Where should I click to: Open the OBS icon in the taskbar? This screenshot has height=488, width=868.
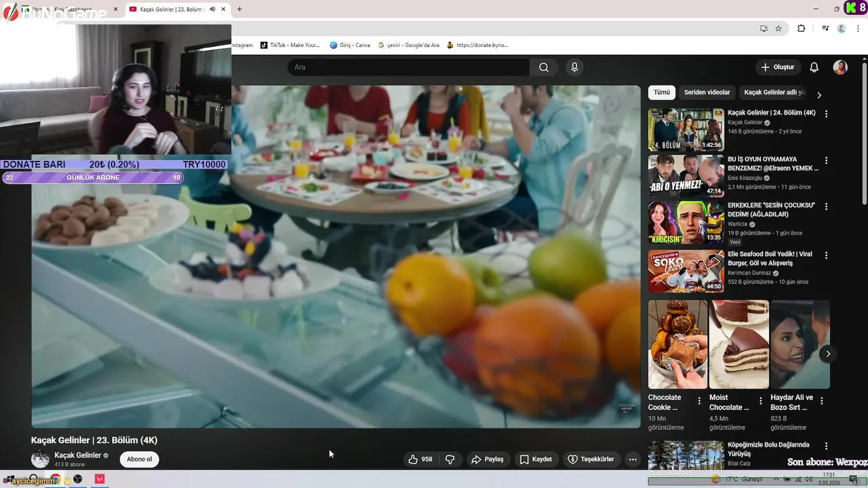point(78,479)
